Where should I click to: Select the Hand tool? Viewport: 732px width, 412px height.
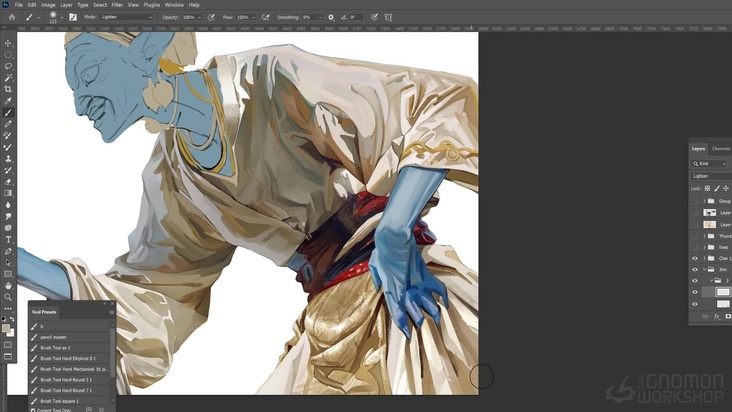[x=8, y=286]
